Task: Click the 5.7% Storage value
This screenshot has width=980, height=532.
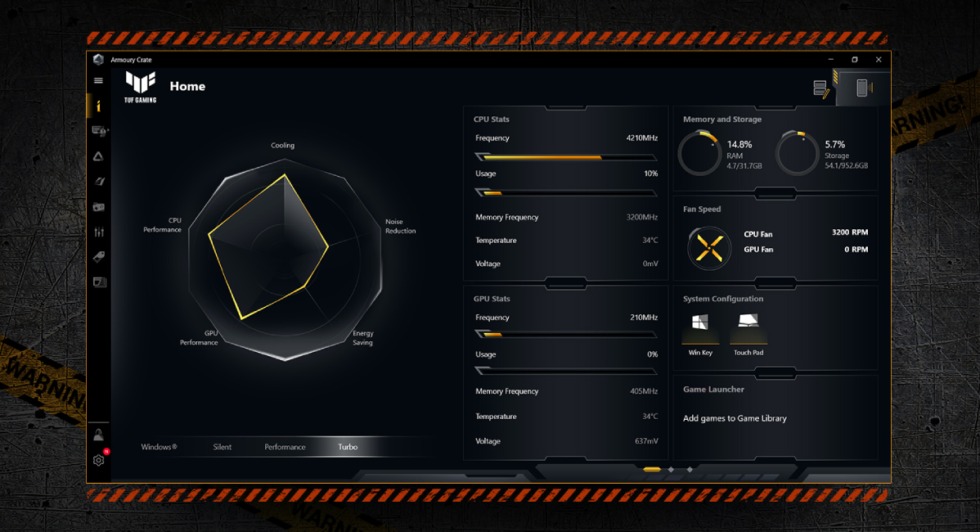Action: click(834, 144)
